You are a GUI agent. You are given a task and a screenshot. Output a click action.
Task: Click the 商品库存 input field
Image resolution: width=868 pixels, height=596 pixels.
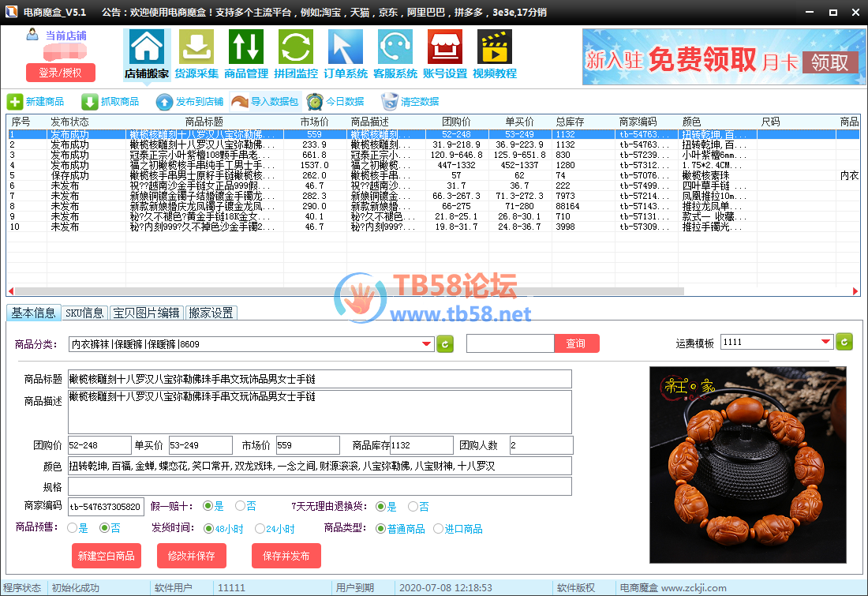[422, 444]
